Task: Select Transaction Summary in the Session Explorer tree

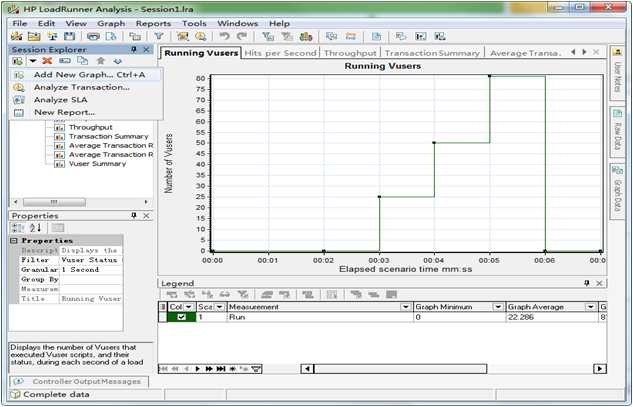Action: coord(109,136)
